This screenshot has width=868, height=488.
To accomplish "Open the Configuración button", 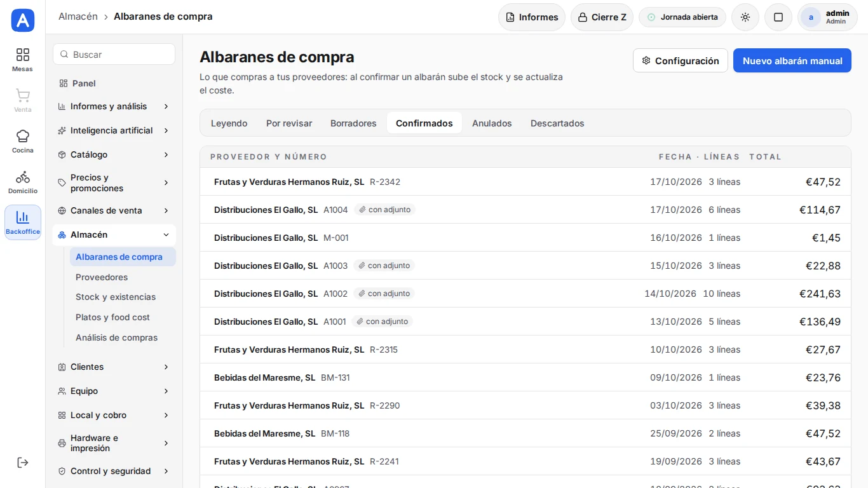I will [x=681, y=61].
